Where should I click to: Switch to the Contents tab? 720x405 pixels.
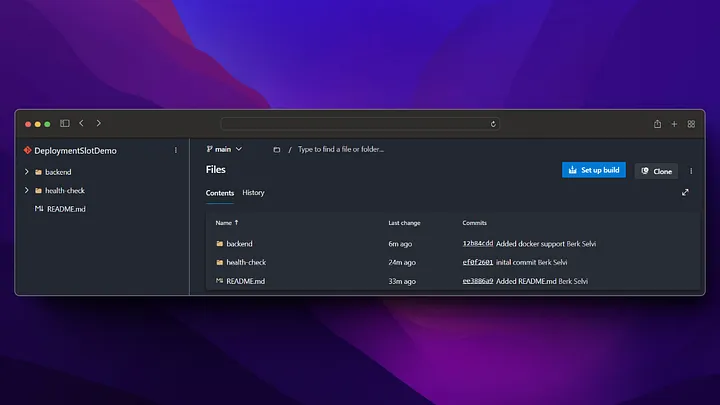pyautogui.click(x=219, y=193)
